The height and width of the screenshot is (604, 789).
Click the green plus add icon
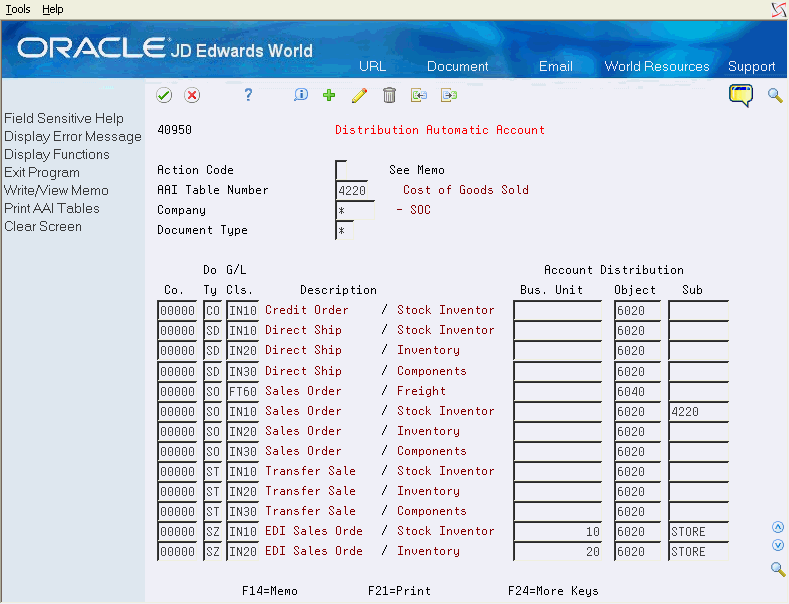tap(329, 95)
